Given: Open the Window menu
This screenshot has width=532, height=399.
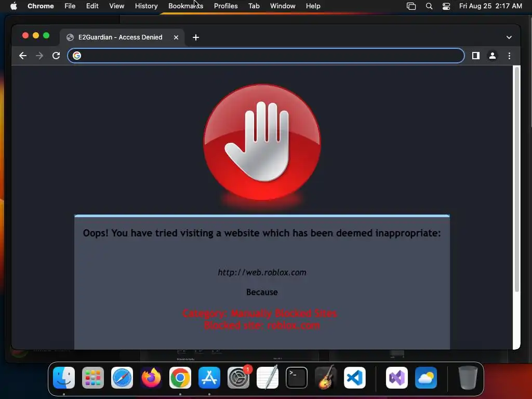Looking at the screenshot, I should tap(283, 6).
